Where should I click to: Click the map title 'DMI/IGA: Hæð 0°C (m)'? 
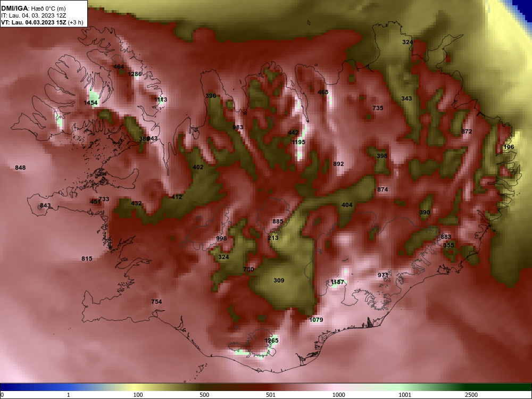tap(33, 9)
